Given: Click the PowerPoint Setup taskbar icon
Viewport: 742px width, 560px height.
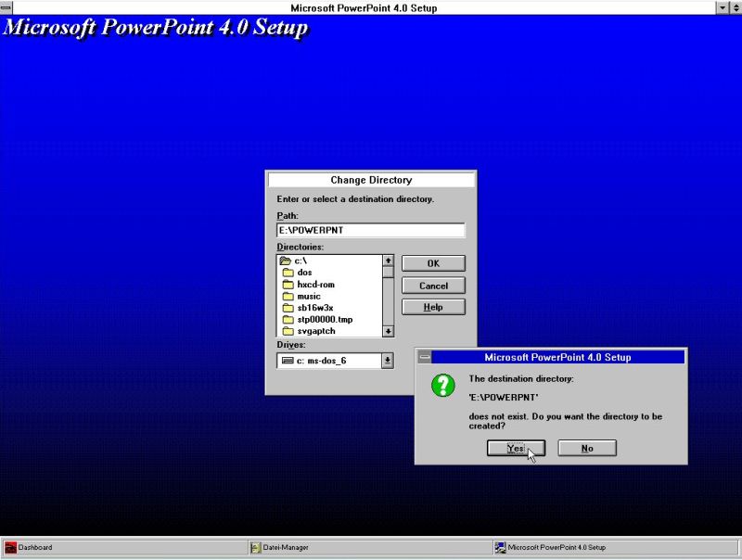Looking at the screenshot, I should [500, 548].
